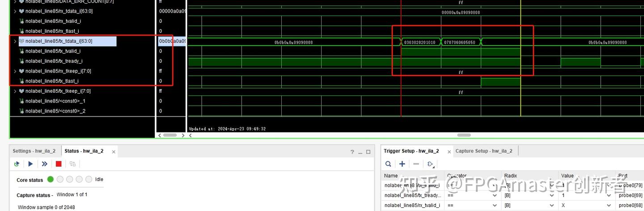Expand the tx_tdata_i[63:0] bus signal
644x211 pixels.
(15, 41)
